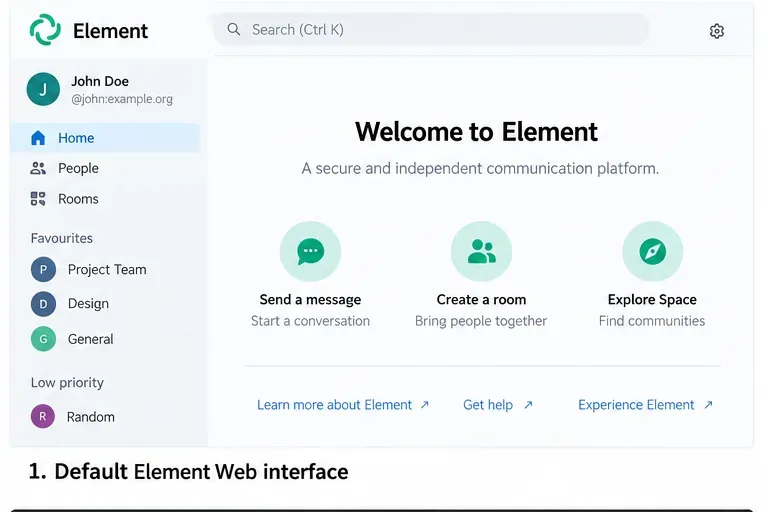Select Home in the sidebar
768x512 pixels.
pyautogui.click(x=105, y=138)
